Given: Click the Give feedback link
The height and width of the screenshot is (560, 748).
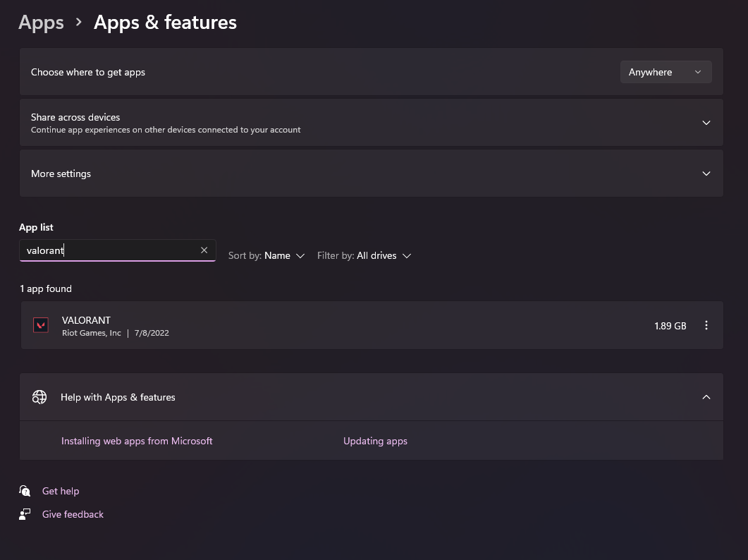Looking at the screenshot, I should click(73, 514).
